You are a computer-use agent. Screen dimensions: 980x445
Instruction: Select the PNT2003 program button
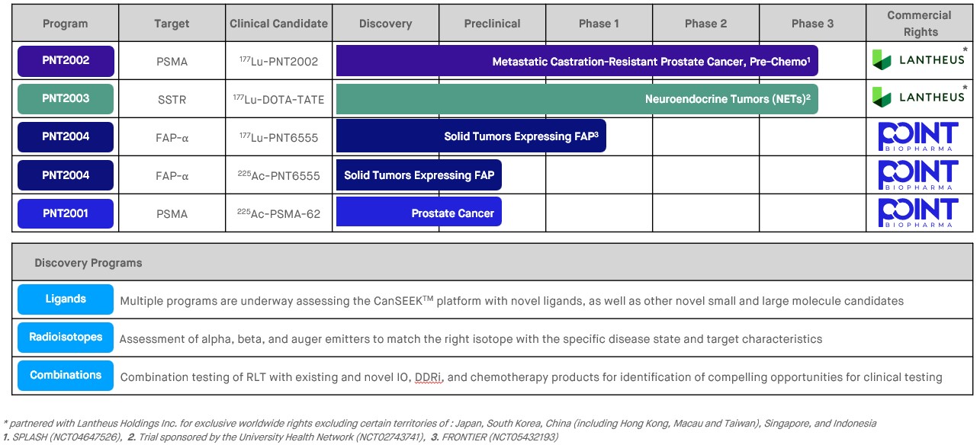[x=66, y=99]
